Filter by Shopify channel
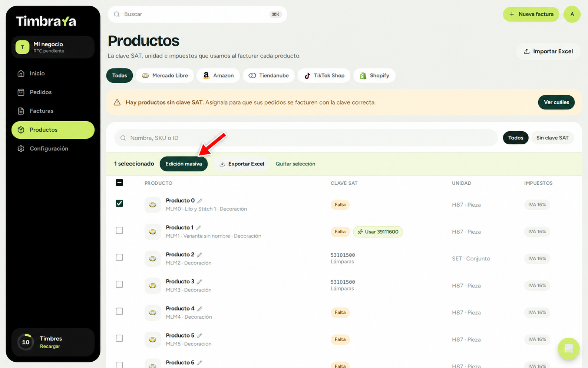This screenshot has height=368, width=588. 374,76
